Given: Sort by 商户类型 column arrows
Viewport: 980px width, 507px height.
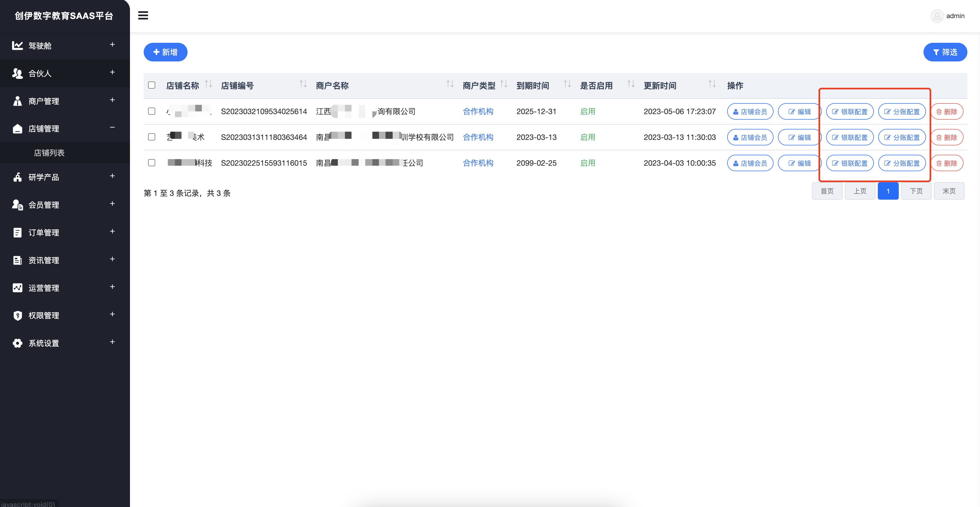Looking at the screenshot, I should (x=504, y=84).
